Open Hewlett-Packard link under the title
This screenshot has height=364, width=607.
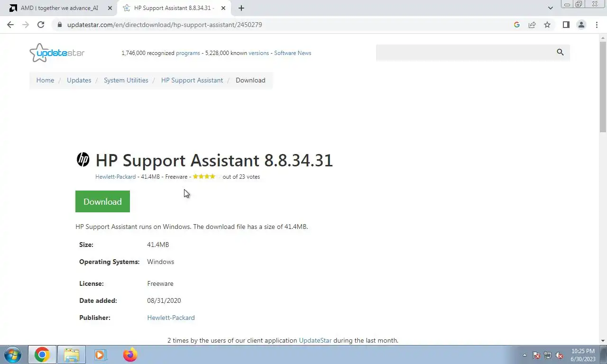(115, 177)
